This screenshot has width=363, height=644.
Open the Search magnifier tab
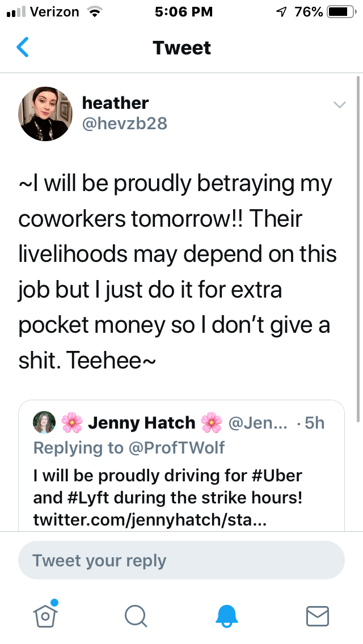pyautogui.click(x=136, y=615)
